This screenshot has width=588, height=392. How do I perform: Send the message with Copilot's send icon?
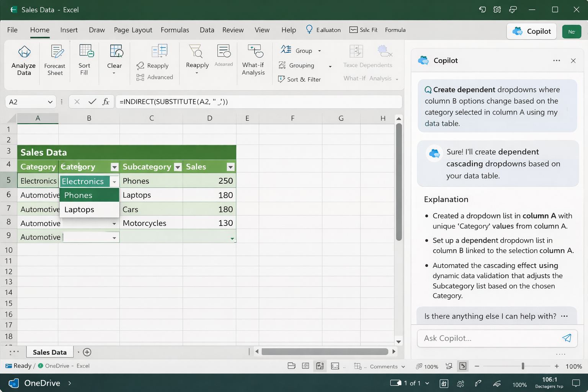pos(567,338)
